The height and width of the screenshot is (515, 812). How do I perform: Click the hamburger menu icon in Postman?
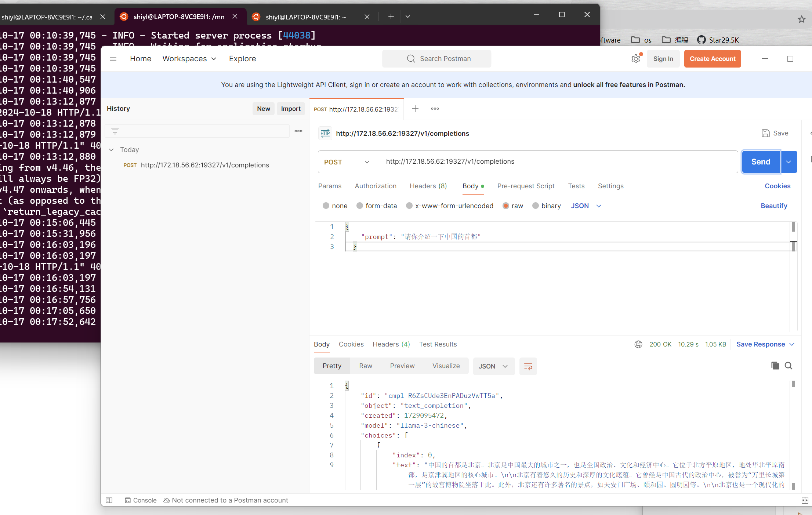tap(113, 59)
